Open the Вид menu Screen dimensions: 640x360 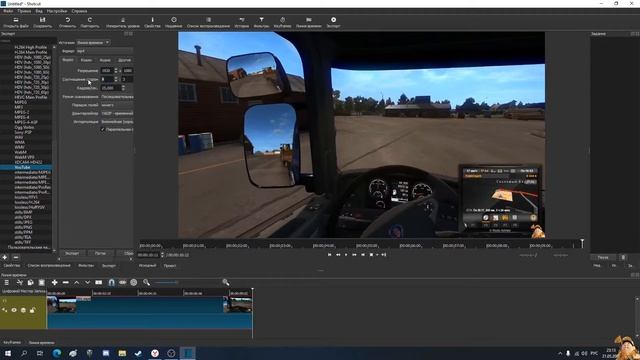pos(39,11)
